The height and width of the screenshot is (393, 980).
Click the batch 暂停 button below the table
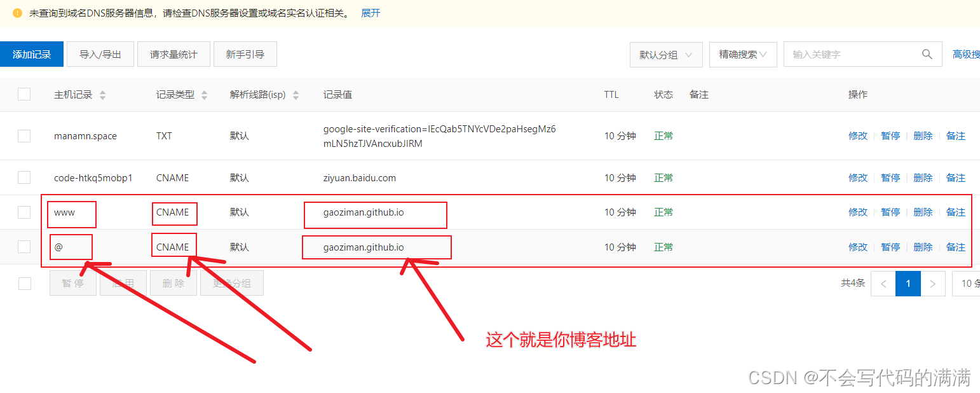pyautogui.click(x=73, y=284)
